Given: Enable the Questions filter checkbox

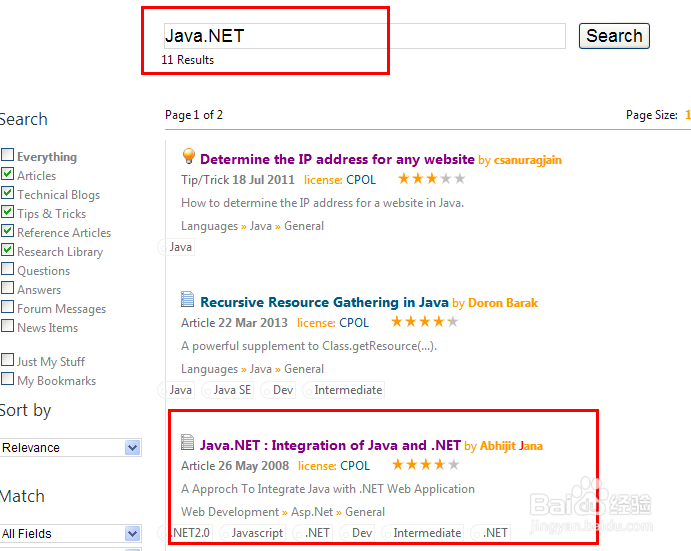Looking at the screenshot, I should (8, 270).
